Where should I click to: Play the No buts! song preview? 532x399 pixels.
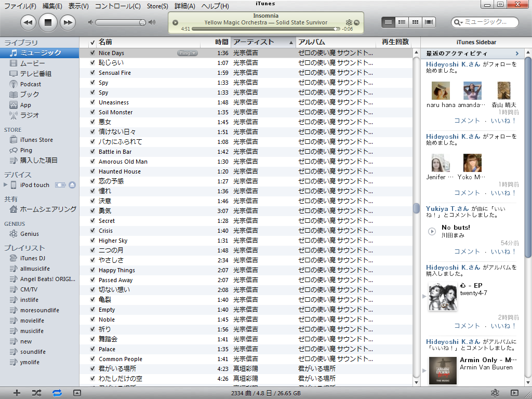432,231
